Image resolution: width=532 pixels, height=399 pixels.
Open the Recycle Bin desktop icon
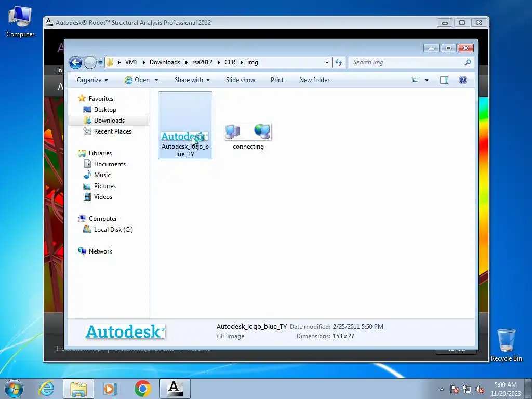[506, 345]
